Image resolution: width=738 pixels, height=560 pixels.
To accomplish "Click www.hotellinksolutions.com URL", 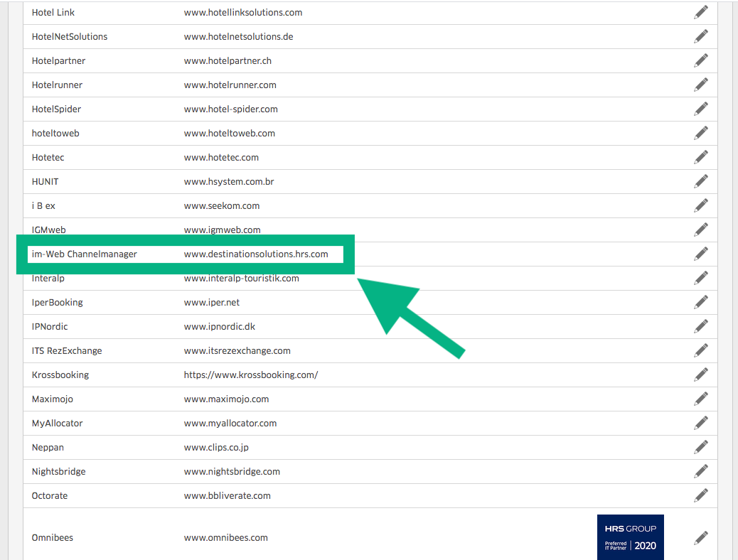I will point(243,13).
